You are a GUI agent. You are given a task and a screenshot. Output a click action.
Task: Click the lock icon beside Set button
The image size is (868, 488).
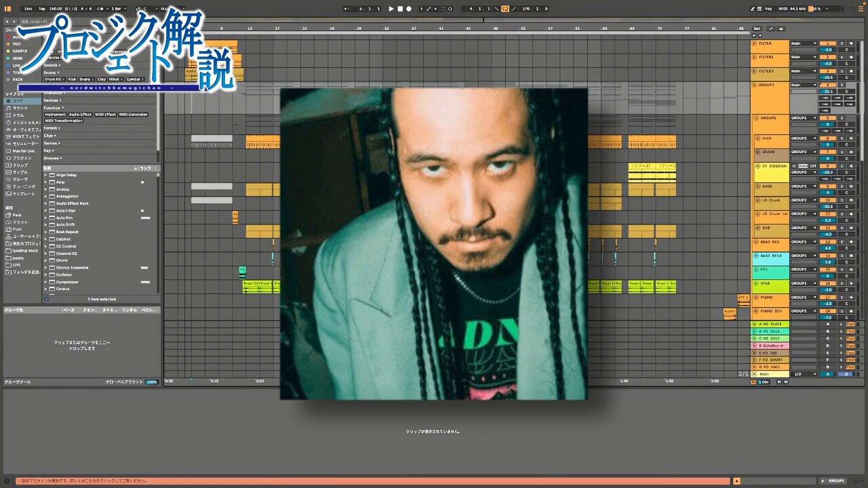point(780,28)
